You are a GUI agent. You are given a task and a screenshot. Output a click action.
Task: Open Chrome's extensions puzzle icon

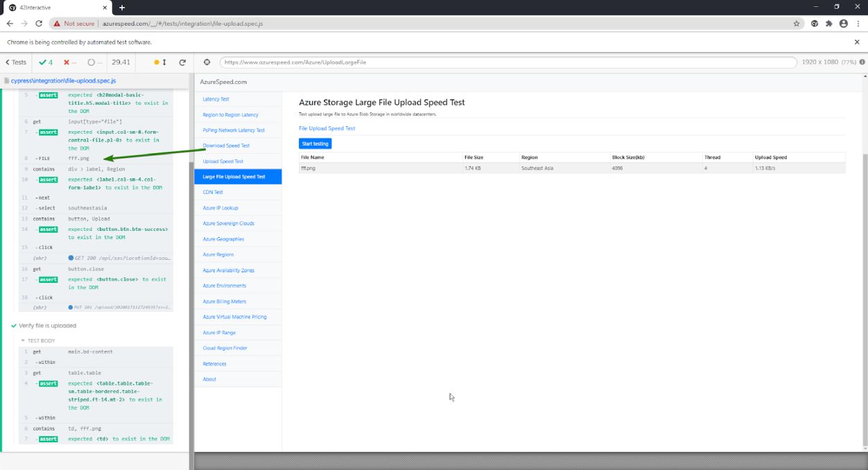[x=828, y=23]
